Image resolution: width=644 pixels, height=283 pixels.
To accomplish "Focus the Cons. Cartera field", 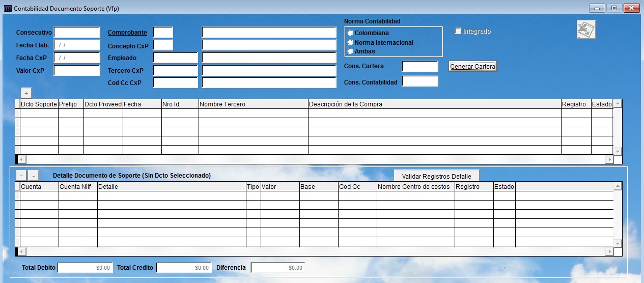I will coord(420,66).
